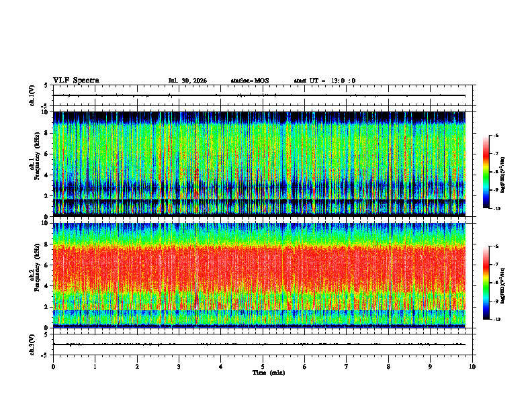Viewport: 532px width, 411px height.
Task: Click the Time (min) axis label
Action: (269, 373)
